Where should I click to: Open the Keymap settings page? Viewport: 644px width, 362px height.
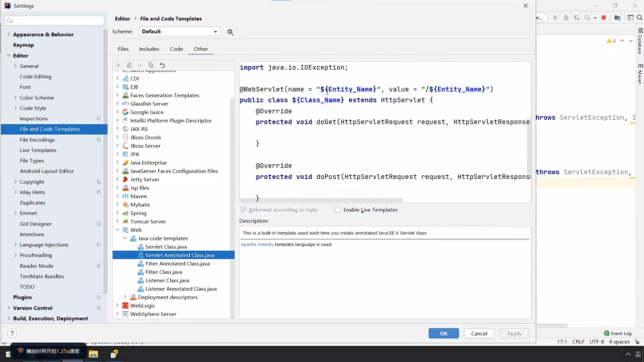(23, 45)
